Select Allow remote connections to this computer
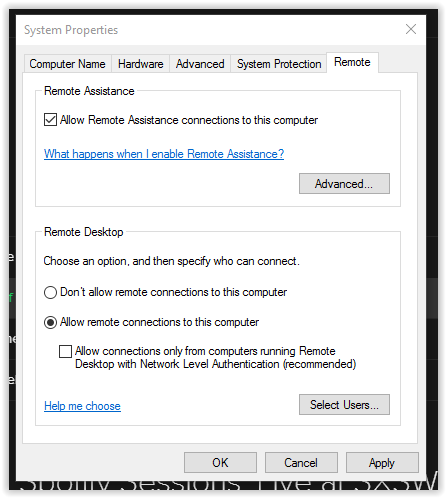The height and width of the screenshot is (498, 446). 50,322
